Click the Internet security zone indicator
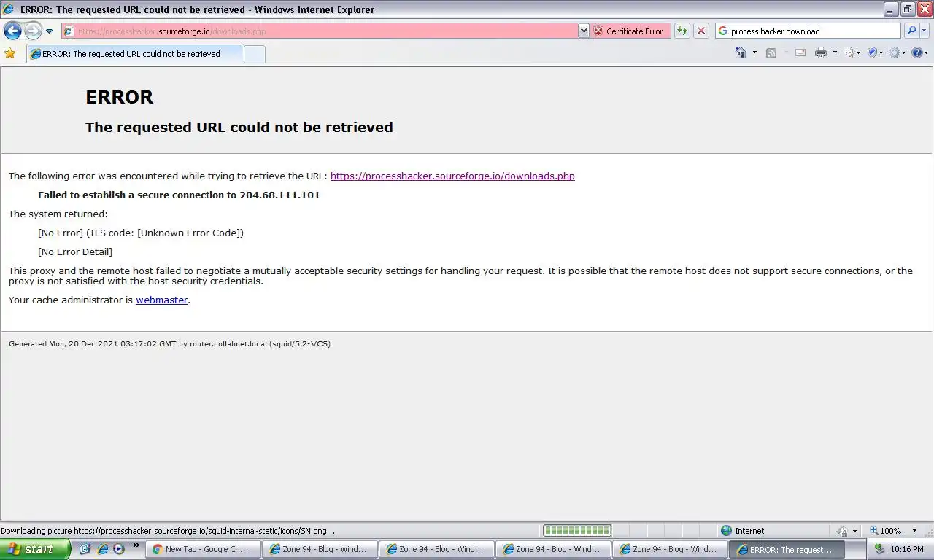This screenshot has width=934, height=560. (x=743, y=531)
